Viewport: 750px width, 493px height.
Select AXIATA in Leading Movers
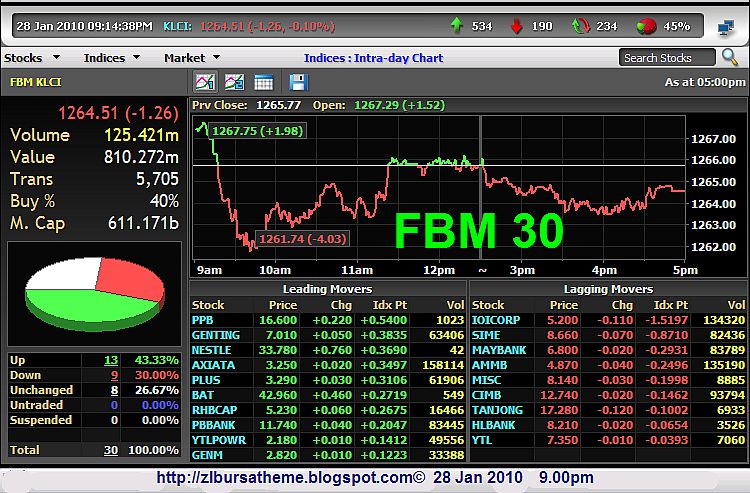click(213, 365)
